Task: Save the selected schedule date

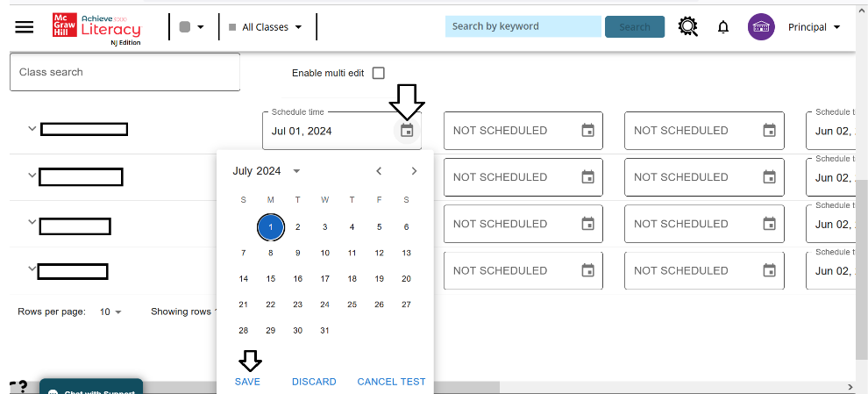Action: (247, 381)
